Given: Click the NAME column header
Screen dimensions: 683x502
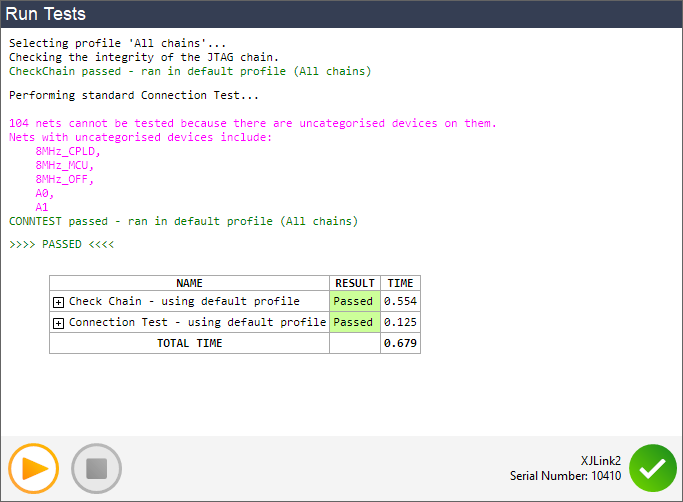Looking at the screenshot, I should coord(189,283).
